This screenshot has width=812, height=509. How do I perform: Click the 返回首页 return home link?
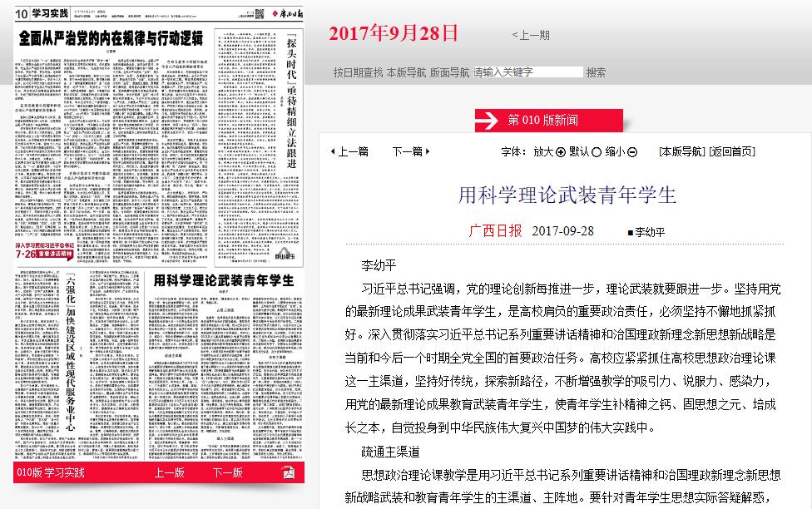(x=732, y=152)
